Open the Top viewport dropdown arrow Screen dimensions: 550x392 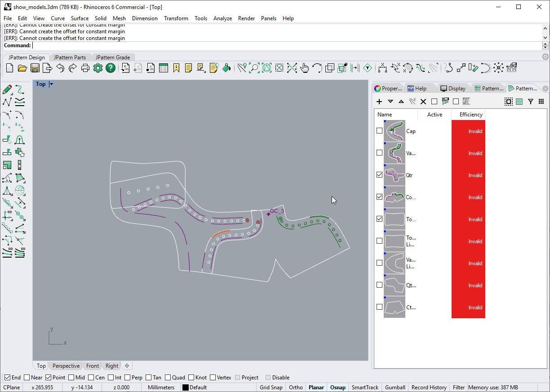click(51, 84)
